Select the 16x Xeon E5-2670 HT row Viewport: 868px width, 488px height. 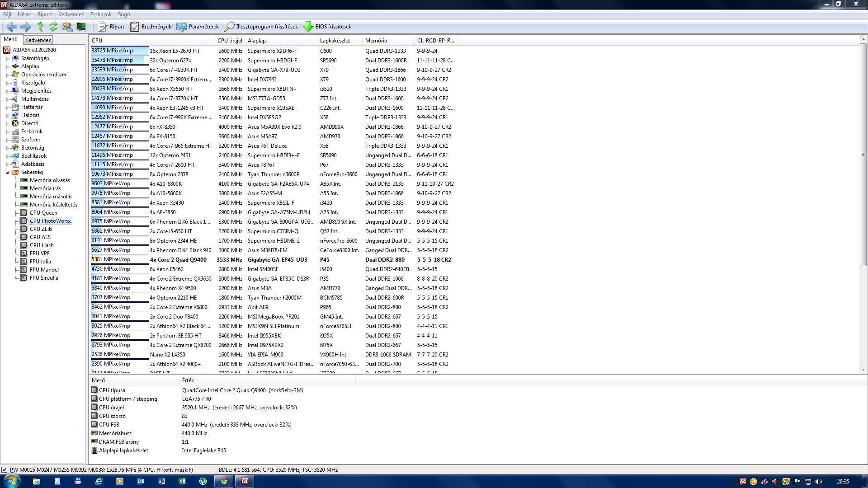[x=273, y=51]
